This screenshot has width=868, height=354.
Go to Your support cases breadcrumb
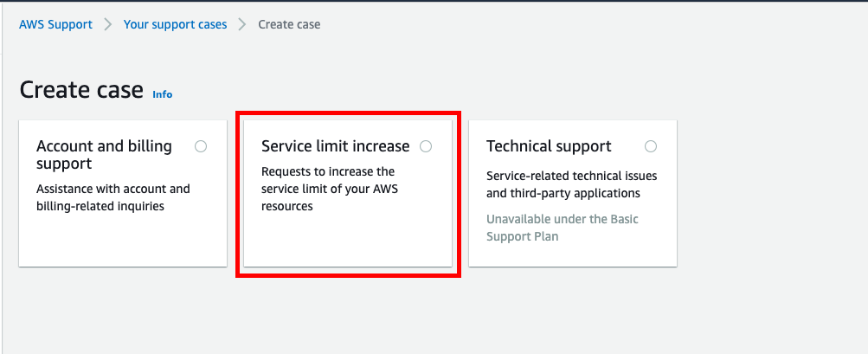pos(175,24)
